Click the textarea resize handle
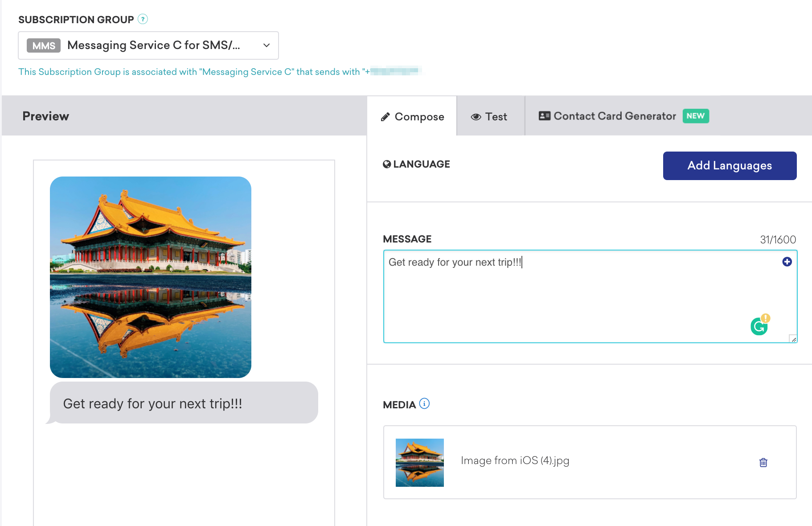Image resolution: width=812 pixels, height=526 pixels. click(793, 339)
